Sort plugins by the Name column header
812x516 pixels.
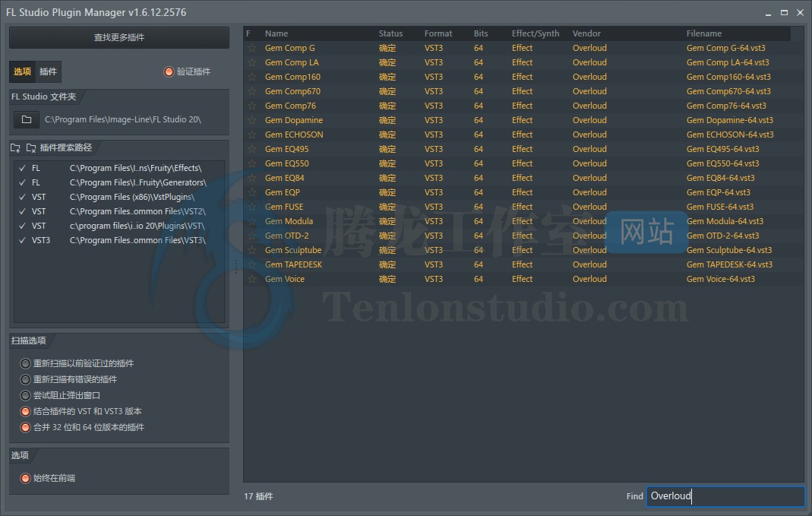click(x=276, y=33)
